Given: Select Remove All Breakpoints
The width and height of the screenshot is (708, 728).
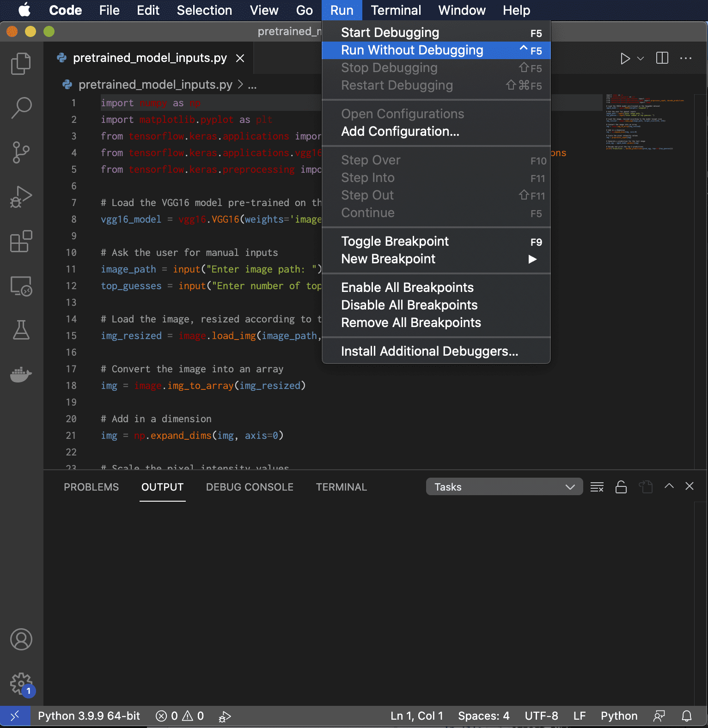Looking at the screenshot, I should (x=436, y=323).
